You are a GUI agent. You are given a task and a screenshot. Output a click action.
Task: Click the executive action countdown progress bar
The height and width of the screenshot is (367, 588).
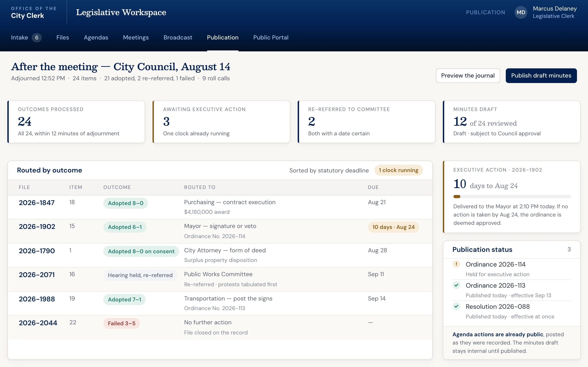pos(512,197)
